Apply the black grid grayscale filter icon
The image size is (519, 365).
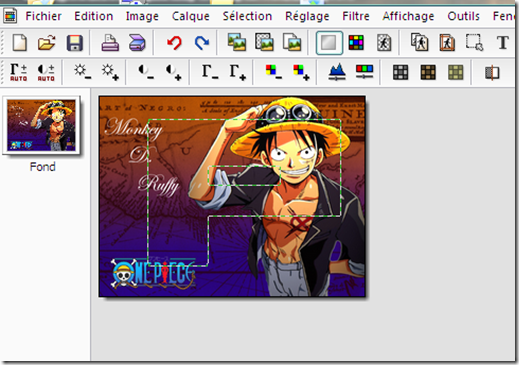400,72
